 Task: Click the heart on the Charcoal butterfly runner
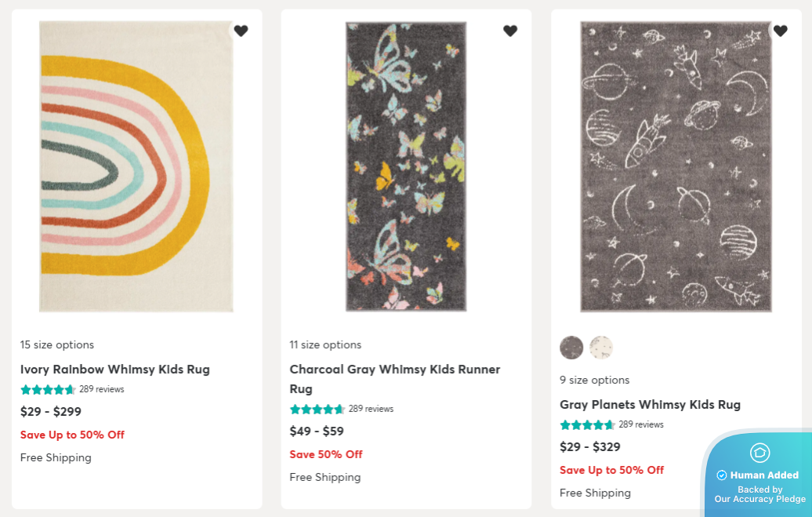pyautogui.click(x=510, y=31)
